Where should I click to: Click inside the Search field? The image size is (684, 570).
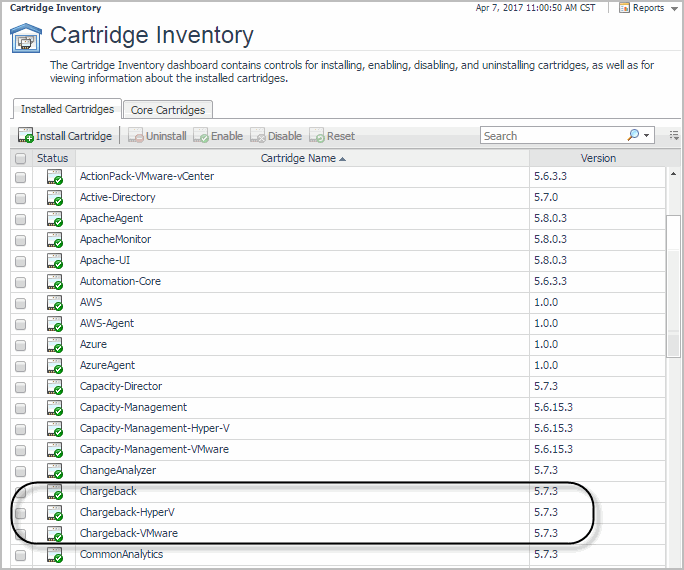(x=553, y=136)
